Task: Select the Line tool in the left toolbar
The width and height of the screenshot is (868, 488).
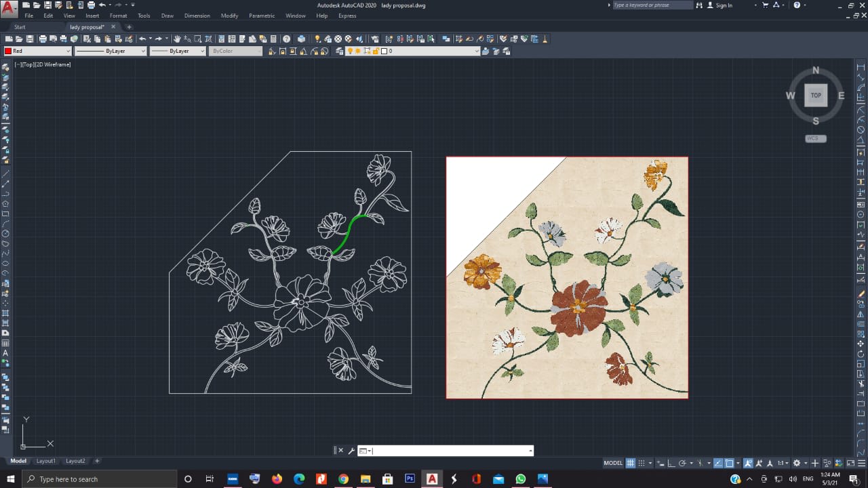Action: coord(5,173)
